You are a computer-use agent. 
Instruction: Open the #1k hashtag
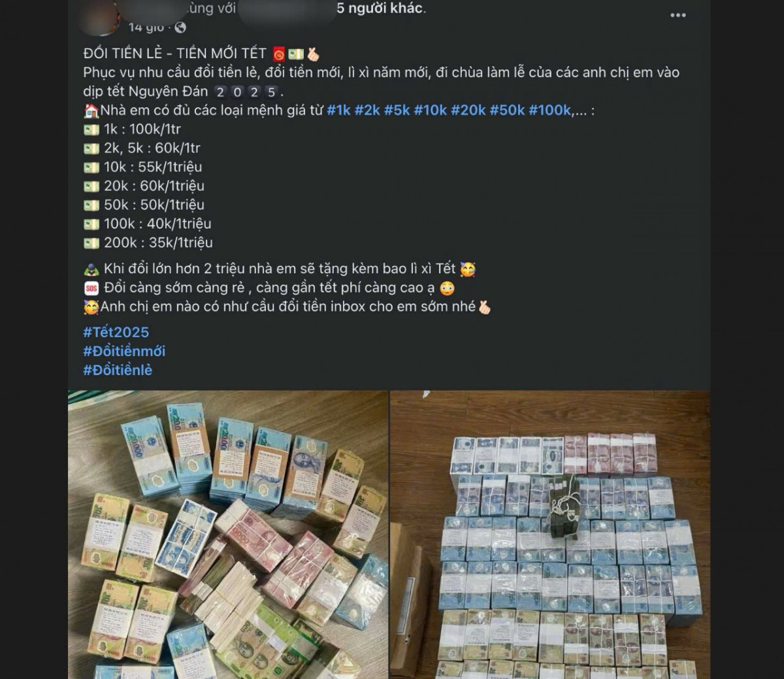coord(338,110)
